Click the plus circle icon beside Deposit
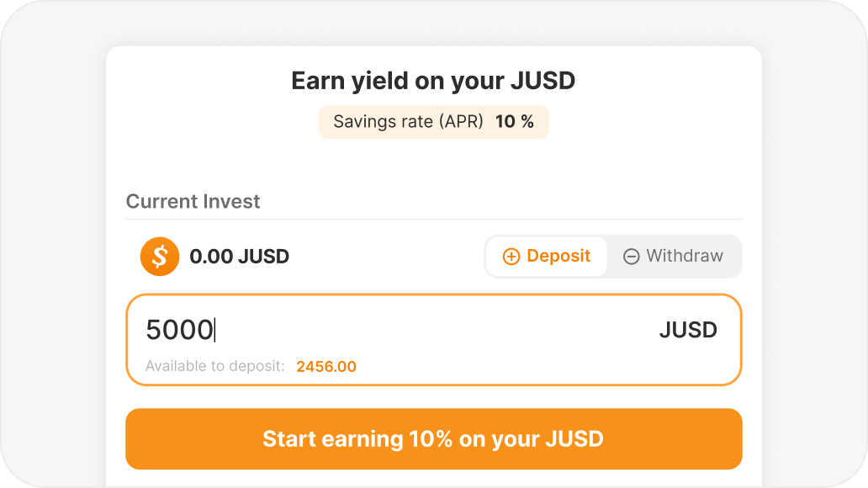 click(x=511, y=257)
